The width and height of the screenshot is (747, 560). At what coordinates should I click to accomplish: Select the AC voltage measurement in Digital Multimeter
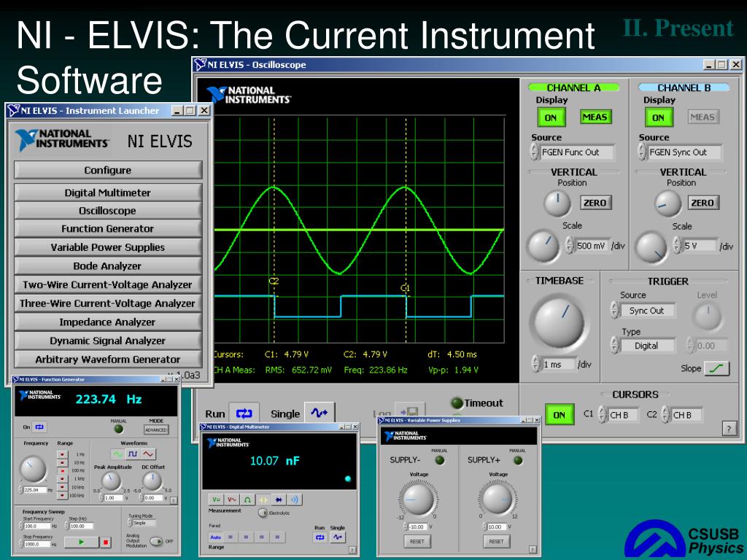(232, 499)
